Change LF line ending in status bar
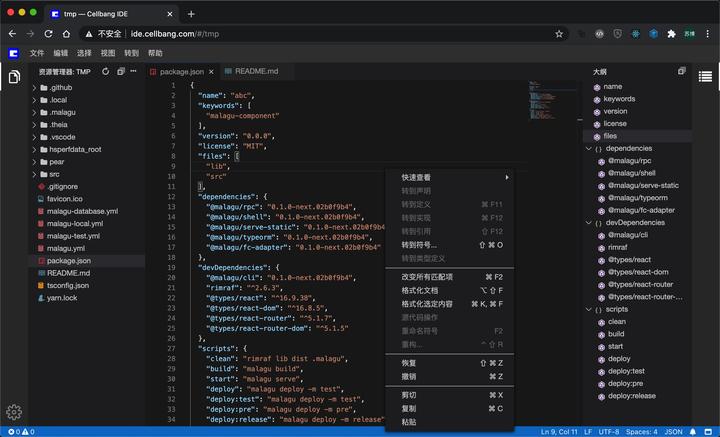Image resolution: width=720 pixels, height=437 pixels. [x=588, y=431]
